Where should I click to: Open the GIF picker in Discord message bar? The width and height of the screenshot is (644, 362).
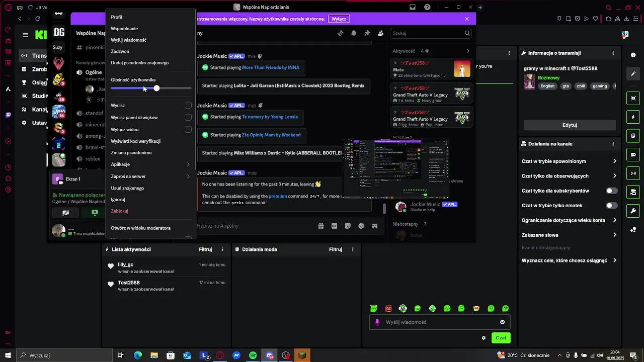click(334, 226)
